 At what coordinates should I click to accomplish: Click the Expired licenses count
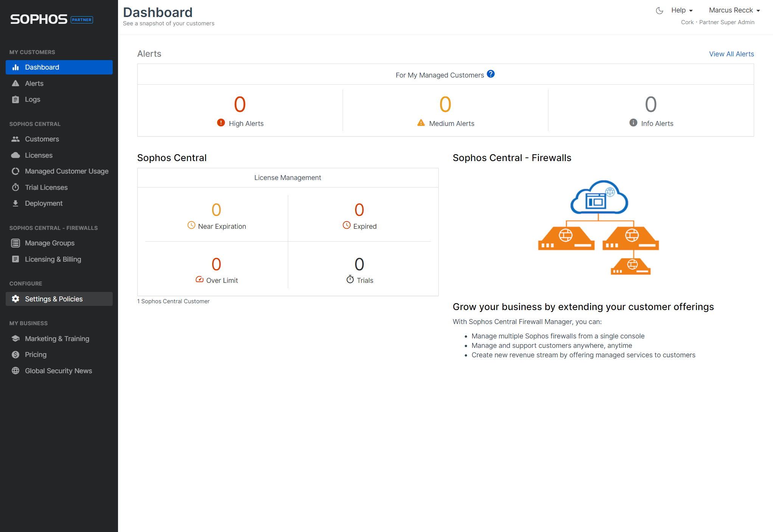[x=359, y=210]
